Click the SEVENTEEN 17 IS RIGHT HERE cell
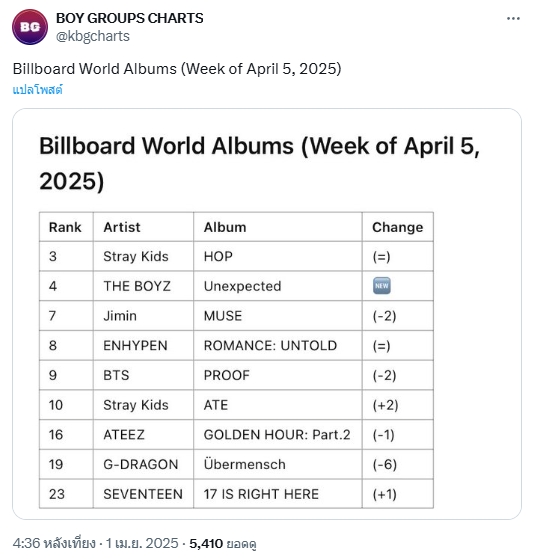This screenshot has height=559, width=533. coord(278,494)
